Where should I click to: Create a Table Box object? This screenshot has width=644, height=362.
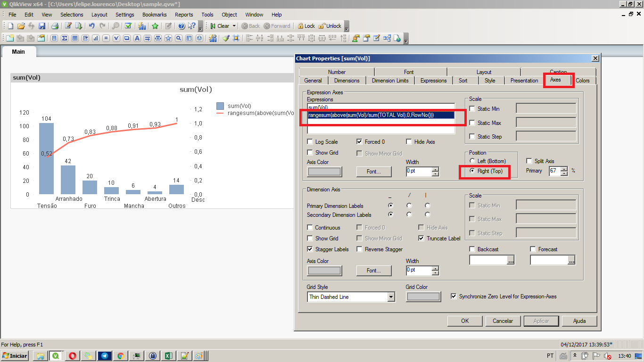coord(75,38)
